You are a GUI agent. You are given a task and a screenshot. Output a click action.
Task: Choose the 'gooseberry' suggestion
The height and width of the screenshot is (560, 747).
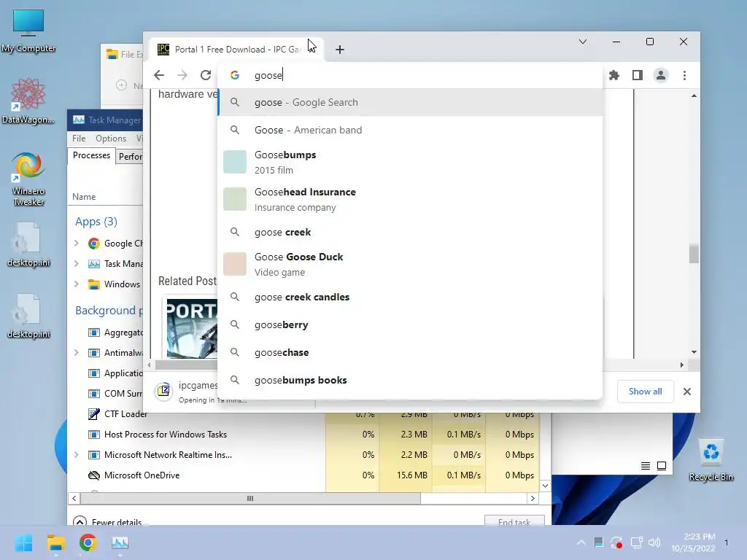(x=410, y=324)
